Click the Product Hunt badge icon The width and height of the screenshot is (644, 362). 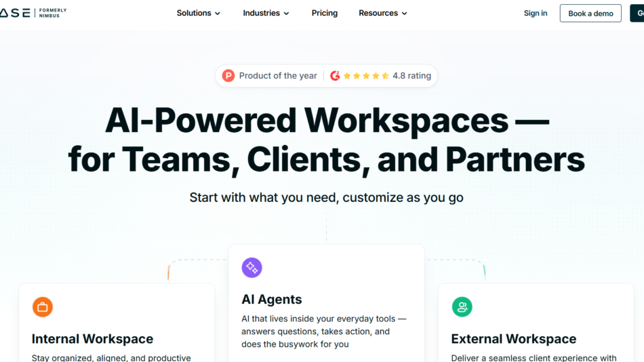tap(228, 76)
